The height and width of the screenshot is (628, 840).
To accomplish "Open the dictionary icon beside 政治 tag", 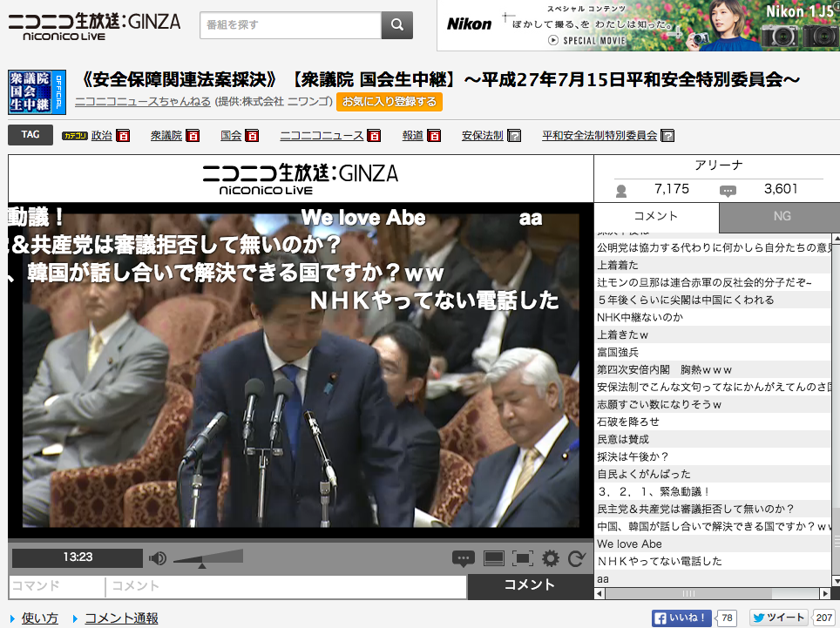I will (123, 136).
